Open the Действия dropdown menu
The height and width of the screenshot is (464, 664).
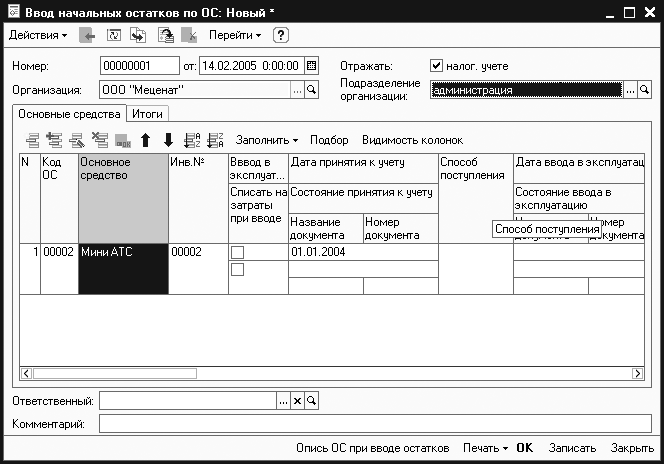click(38, 35)
